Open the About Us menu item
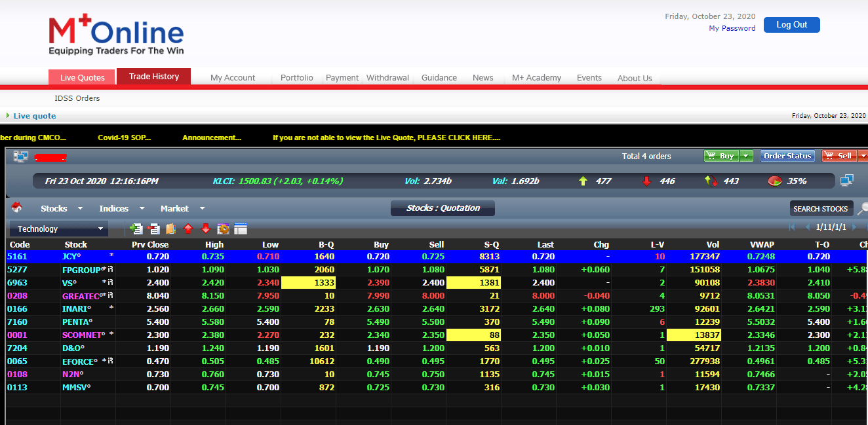The width and height of the screenshot is (868, 425). (635, 79)
